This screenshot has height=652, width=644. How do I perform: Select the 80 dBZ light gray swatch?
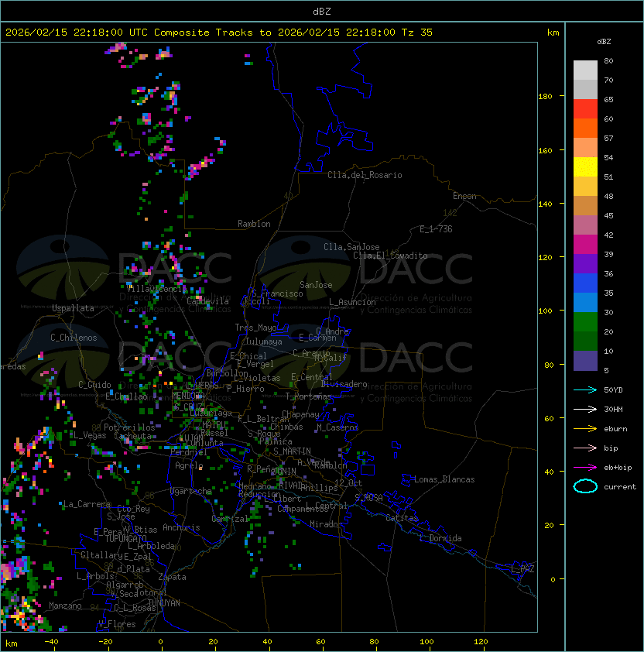click(x=585, y=70)
